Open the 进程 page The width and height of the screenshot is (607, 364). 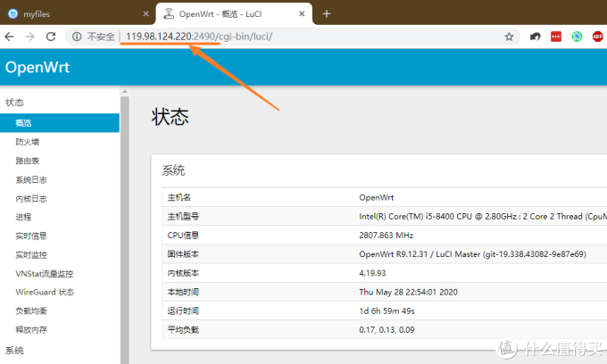tap(23, 217)
